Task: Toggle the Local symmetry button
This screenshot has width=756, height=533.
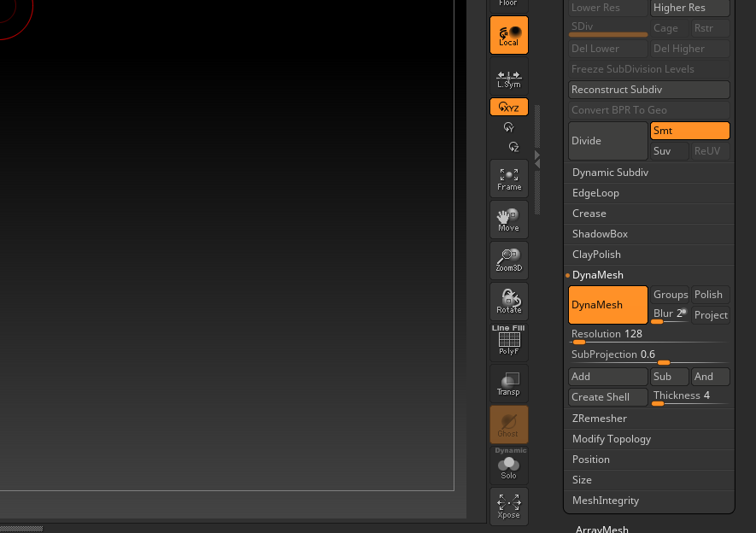Action: point(508,35)
